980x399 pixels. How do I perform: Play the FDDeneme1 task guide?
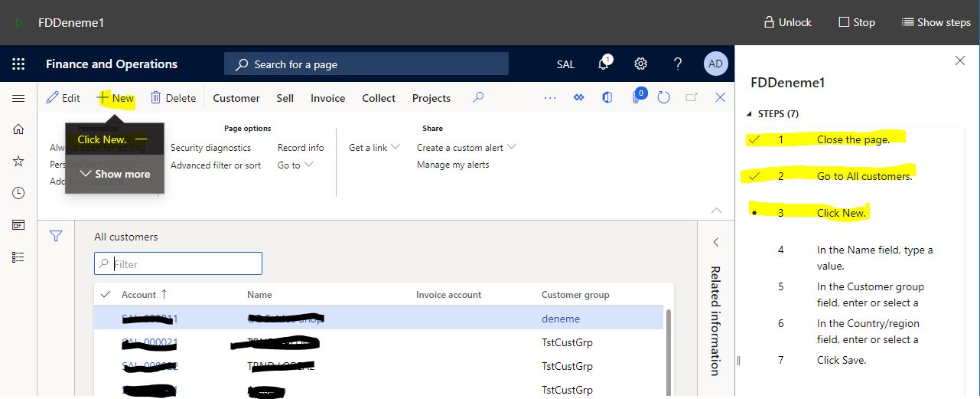point(19,22)
